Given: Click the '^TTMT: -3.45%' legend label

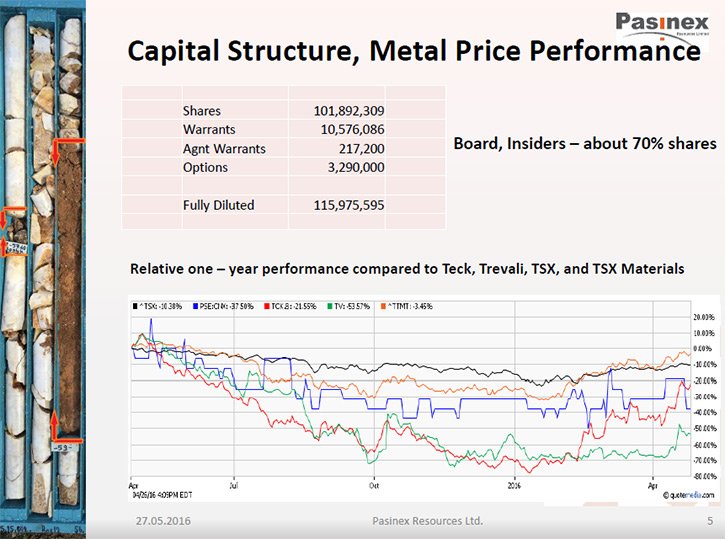Looking at the screenshot, I should [x=410, y=306].
